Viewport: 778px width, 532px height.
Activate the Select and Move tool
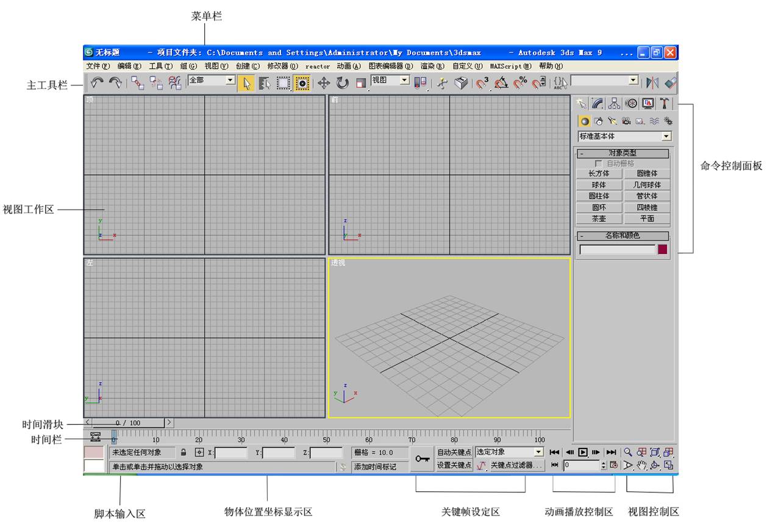(x=324, y=83)
